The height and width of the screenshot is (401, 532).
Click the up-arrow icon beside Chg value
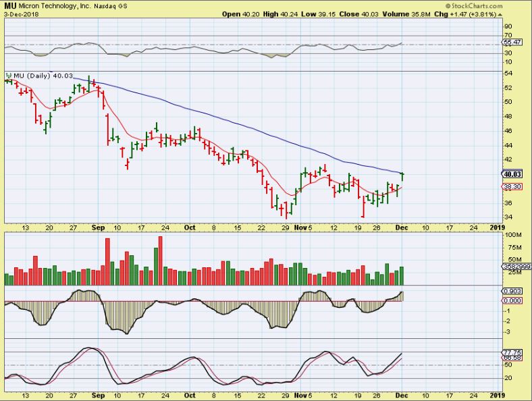click(x=500, y=15)
